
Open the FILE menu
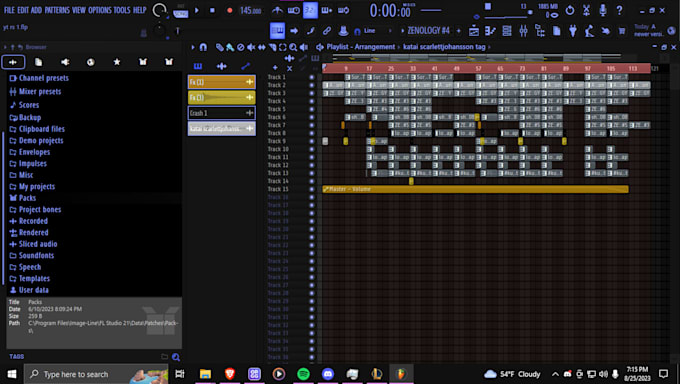coord(9,10)
